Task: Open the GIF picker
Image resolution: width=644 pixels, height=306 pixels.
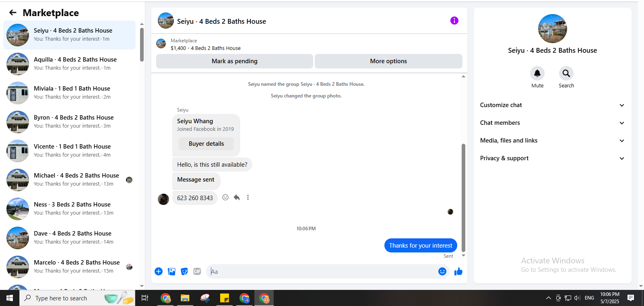Action: click(197, 271)
